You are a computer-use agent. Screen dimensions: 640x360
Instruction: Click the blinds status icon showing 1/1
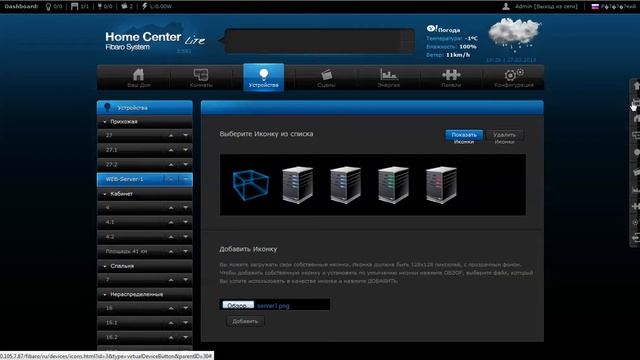(x=74, y=7)
